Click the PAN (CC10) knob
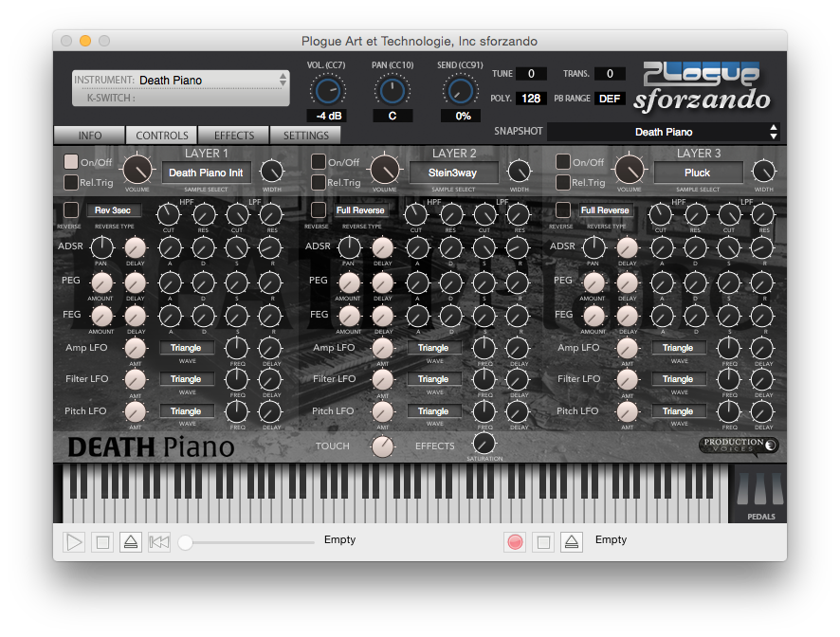The image size is (840, 637). [393, 91]
